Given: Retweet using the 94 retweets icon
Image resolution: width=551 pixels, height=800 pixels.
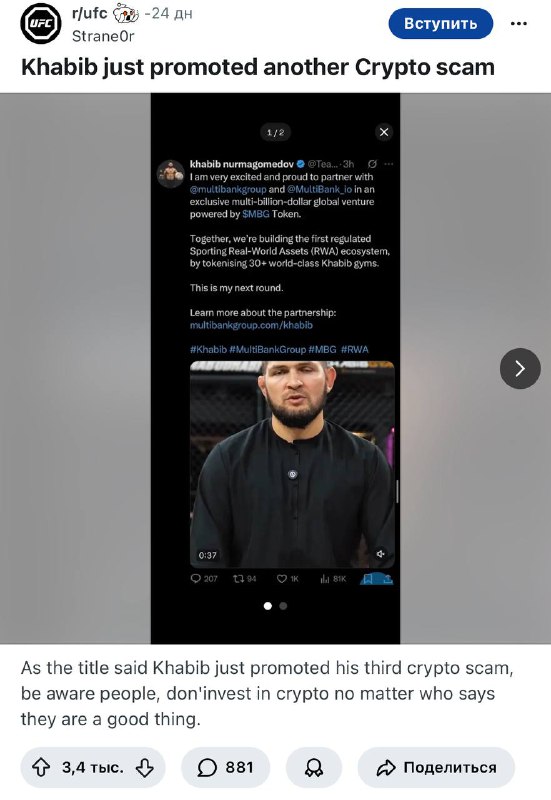Looking at the screenshot, I should coord(238,579).
